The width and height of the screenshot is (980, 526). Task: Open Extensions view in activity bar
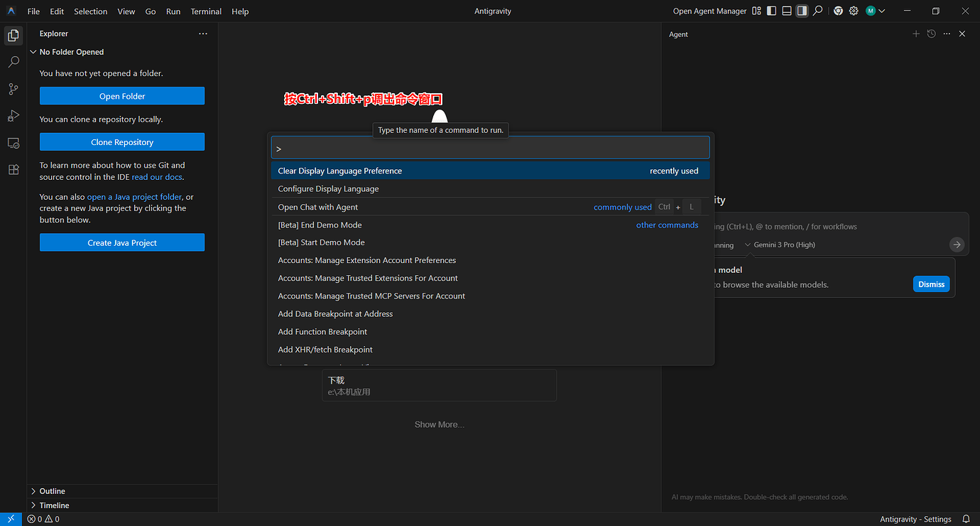13,170
